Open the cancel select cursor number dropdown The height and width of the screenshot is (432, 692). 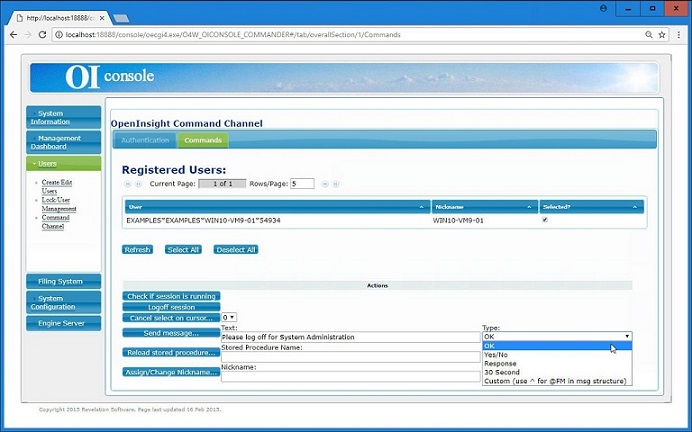pyautogui.click(x=229, y=317)
